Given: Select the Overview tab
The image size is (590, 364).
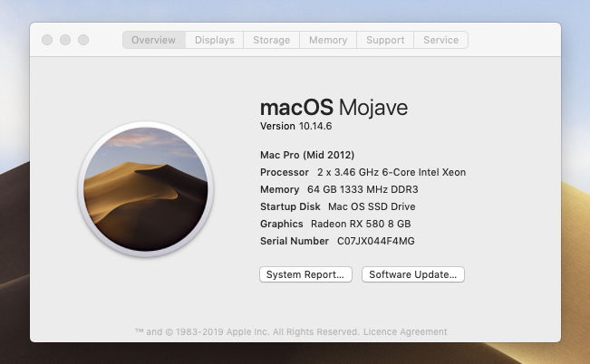Looking at the screenshot, I should pyautogui.click(x=154, y=40).
